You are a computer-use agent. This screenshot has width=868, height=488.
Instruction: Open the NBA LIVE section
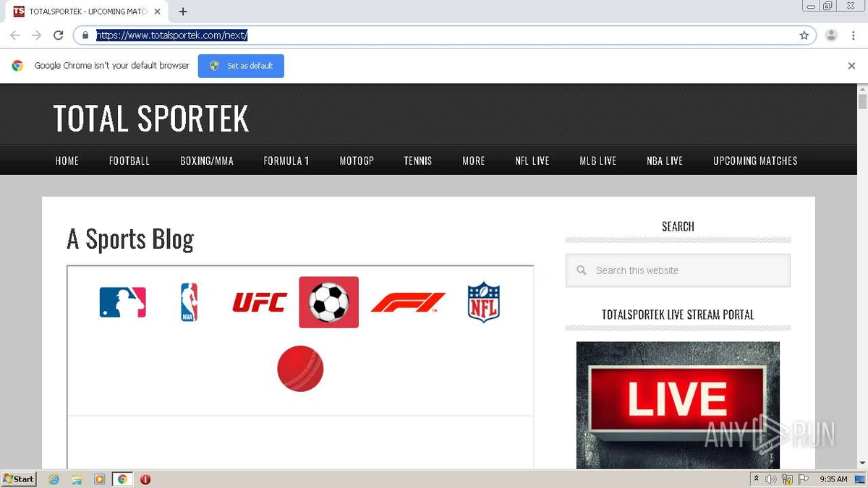click(x=664, y=160)
